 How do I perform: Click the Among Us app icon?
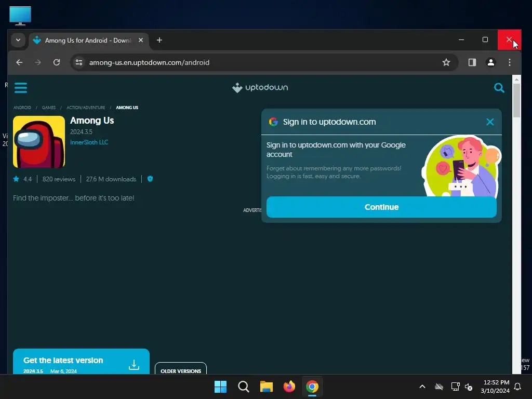pos(39,142)
